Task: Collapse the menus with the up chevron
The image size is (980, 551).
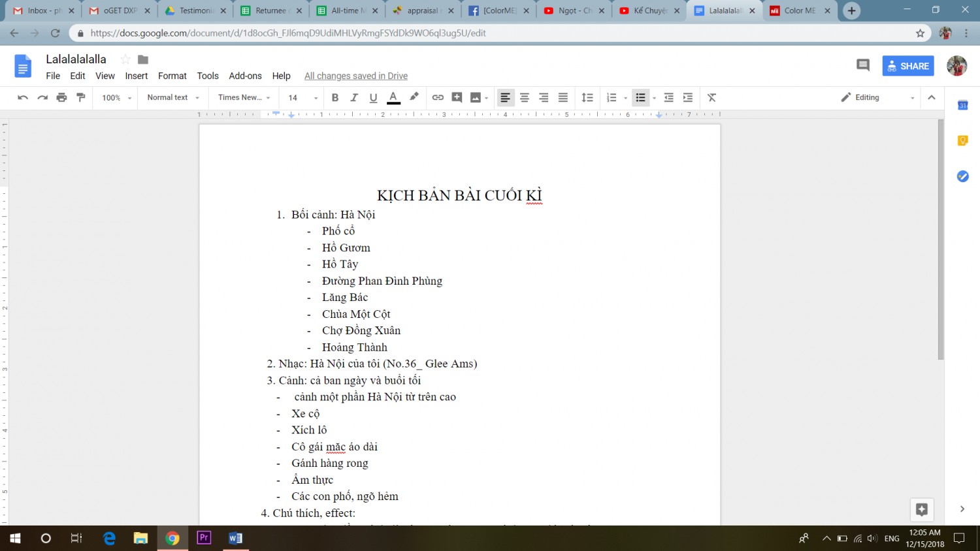Action: click(x=932, y=97)
